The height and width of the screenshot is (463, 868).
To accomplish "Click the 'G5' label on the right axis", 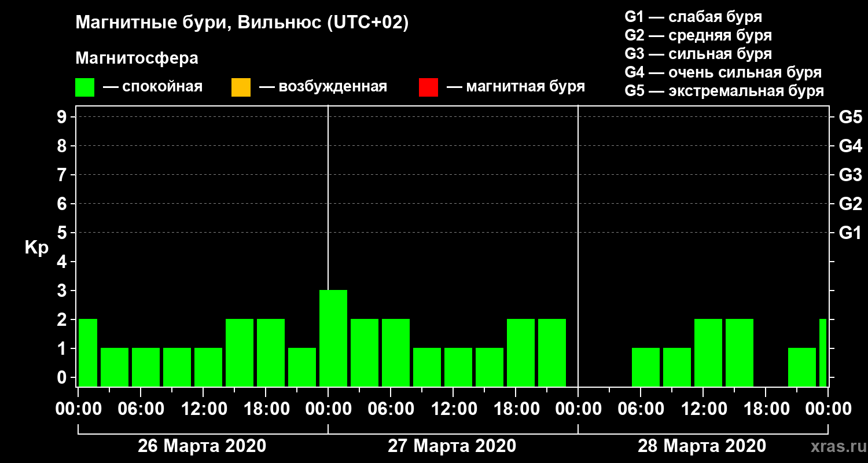I will click(x=850, y=117).
